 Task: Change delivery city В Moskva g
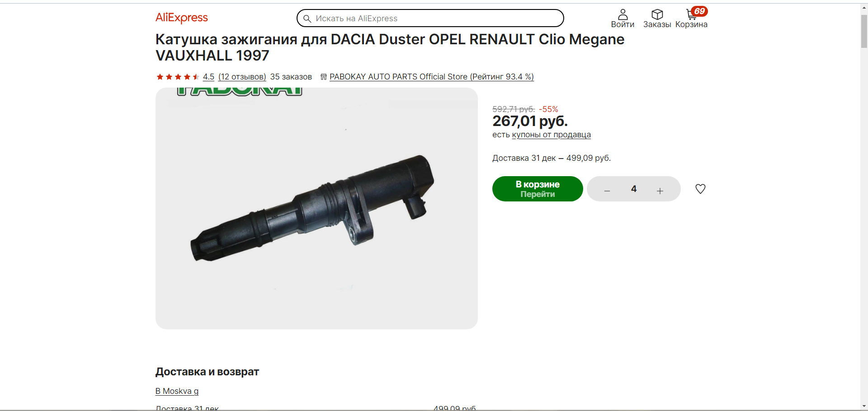coord(177,391)
